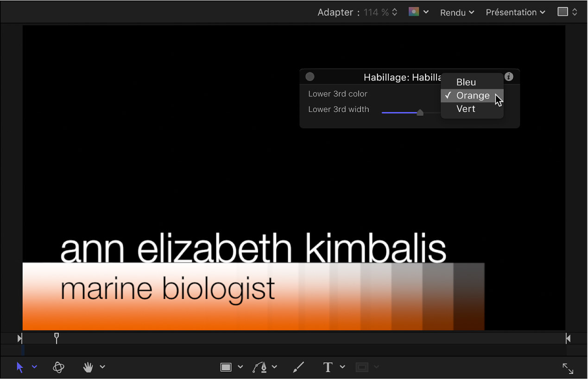Open the view layout pop-up menu
Screen dimensions: 588x379
(x=567, y=12)
